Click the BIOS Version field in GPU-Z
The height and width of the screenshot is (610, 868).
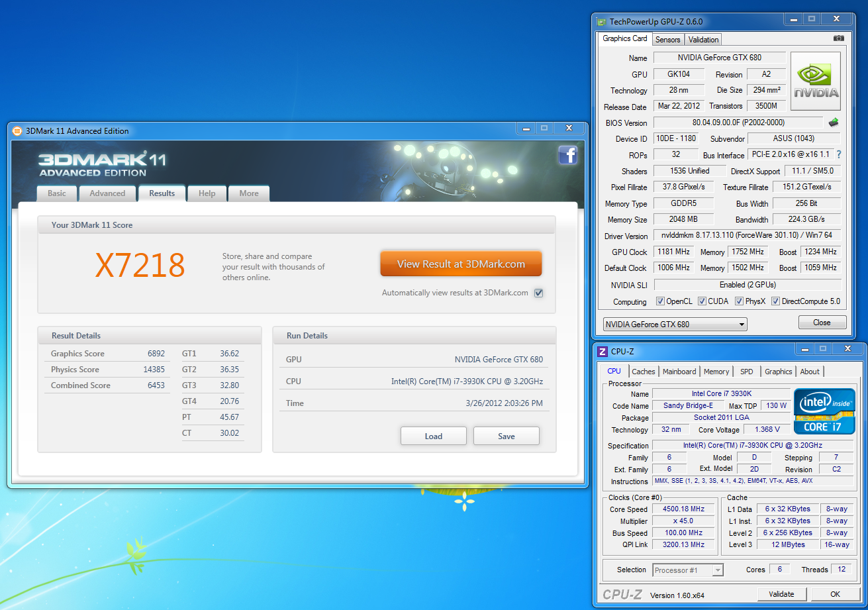tap(738, 123)
